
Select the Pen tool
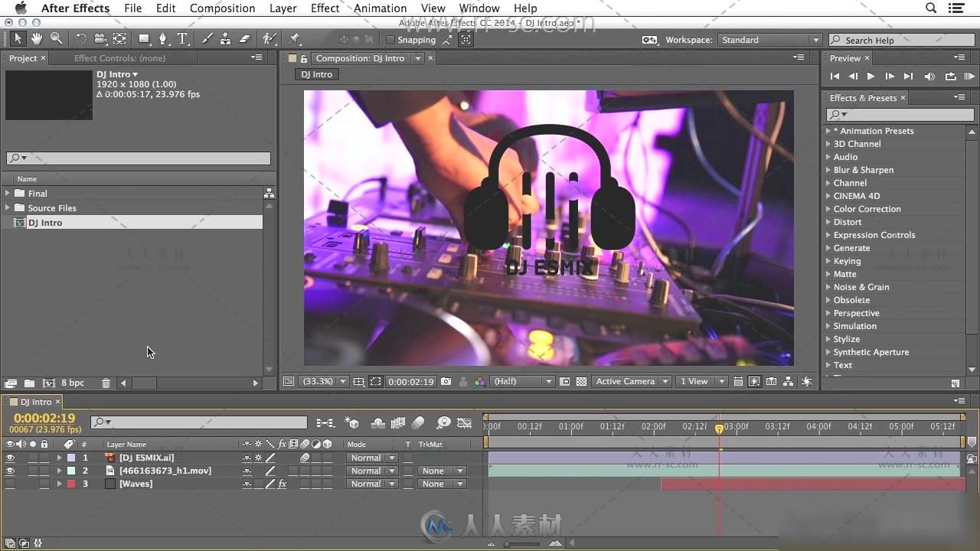click(162, 38)
